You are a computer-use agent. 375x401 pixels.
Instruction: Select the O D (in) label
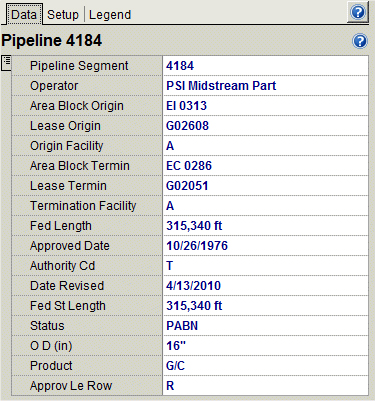(51, 346)
